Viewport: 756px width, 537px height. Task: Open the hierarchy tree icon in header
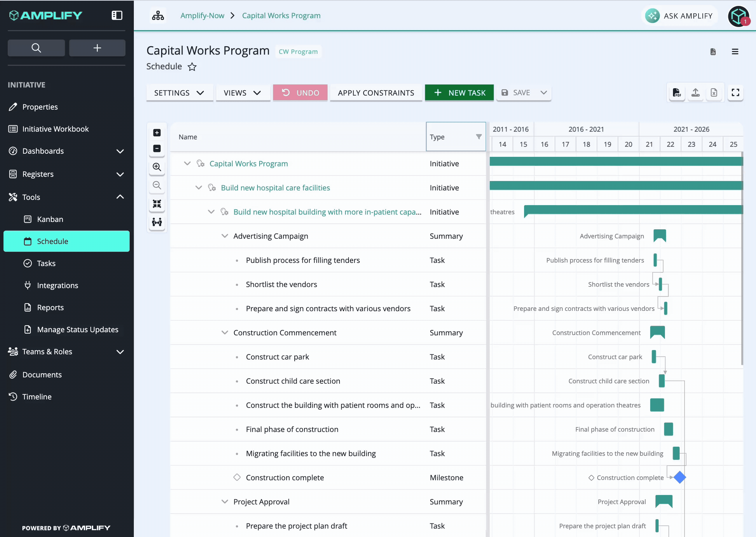click(158, 15)
